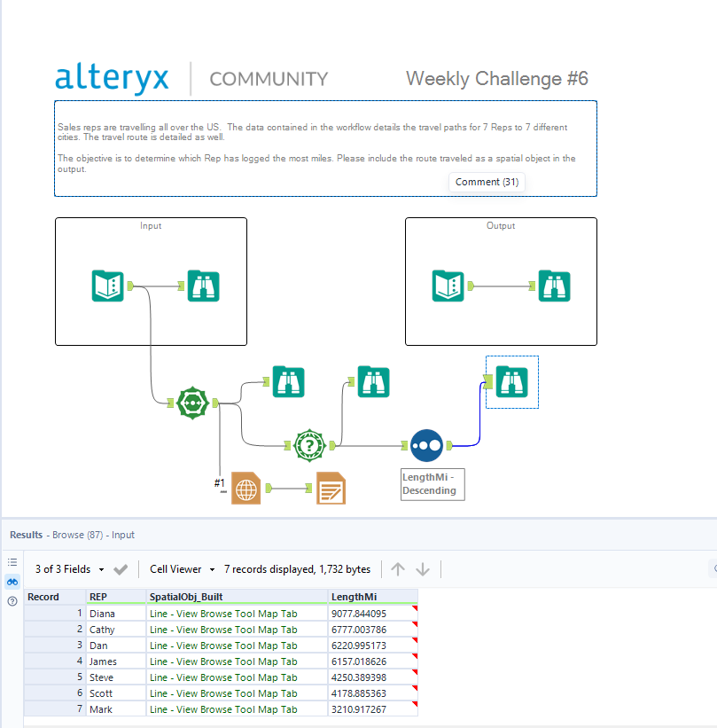Viewport: 717px width, 728px height.
Task: Click the REP column header
Action: click(x=116, y=597)
